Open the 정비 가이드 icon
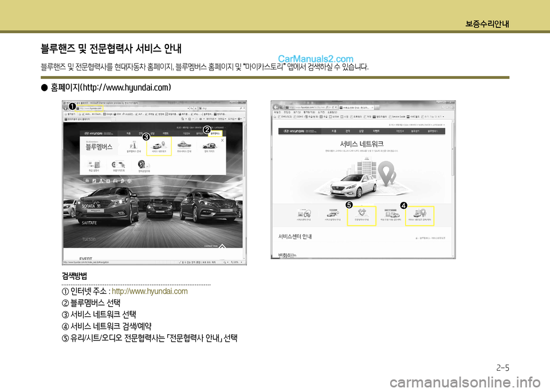This screenshot has height=392, width=550. [210, 146]
